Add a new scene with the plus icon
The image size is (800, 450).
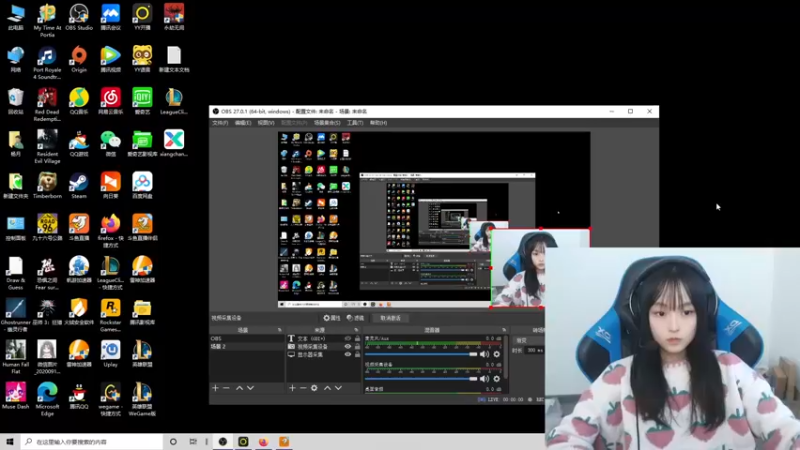[215, 388]
